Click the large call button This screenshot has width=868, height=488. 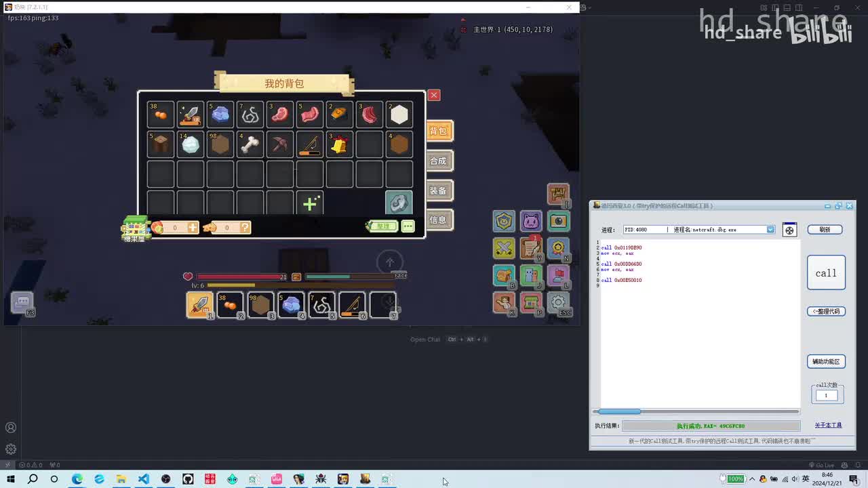coord(826,272)
